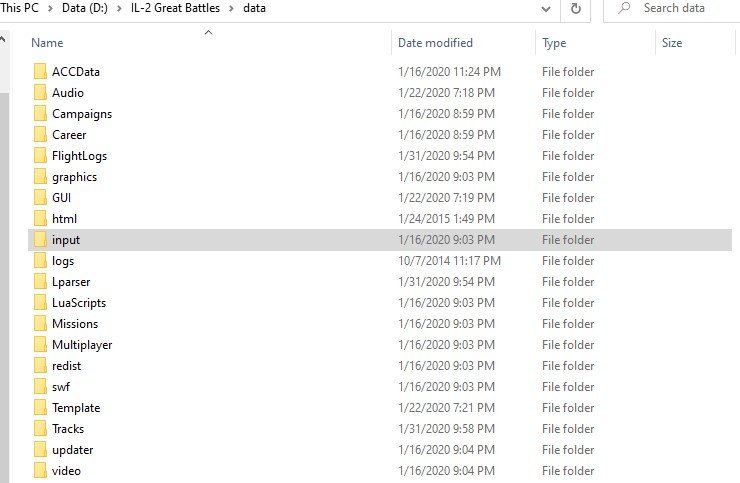Select the logs folder name
This screenshot has width=740, height=483.
63,261
